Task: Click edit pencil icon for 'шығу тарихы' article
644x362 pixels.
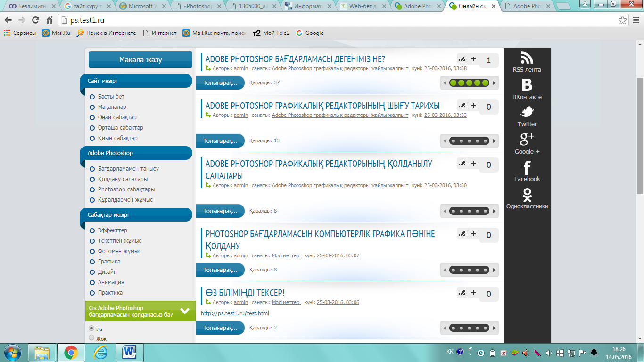Action: click(x=462, y=106)
